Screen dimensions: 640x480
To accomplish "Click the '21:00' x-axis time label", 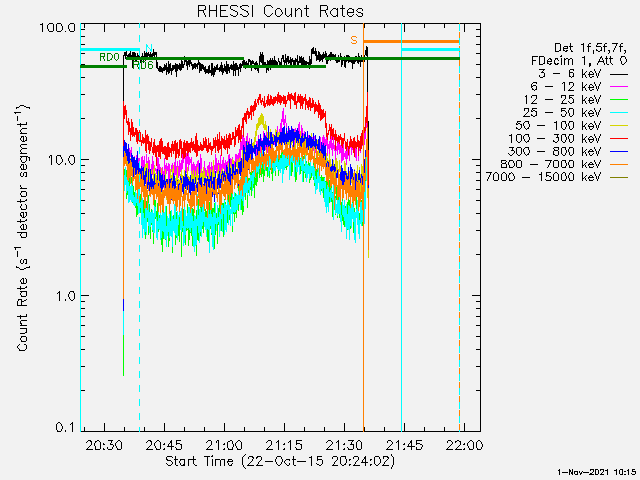I will (224, 445).
